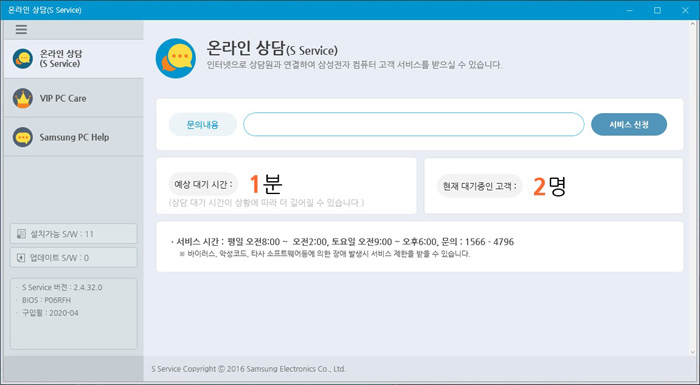Click the wait time disclaimer note
The width and height of the screenshot is (700, 385).
click(x=266, y=203)
